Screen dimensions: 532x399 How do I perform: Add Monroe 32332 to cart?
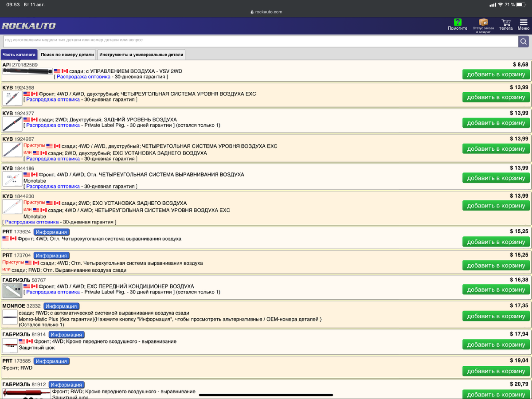click(496, 316)
